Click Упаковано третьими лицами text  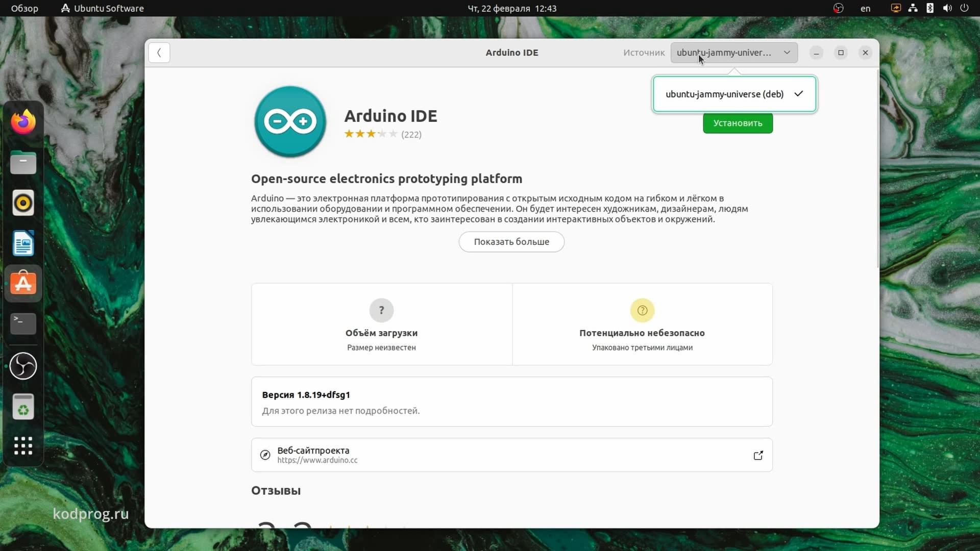click(x=642, y=347)
